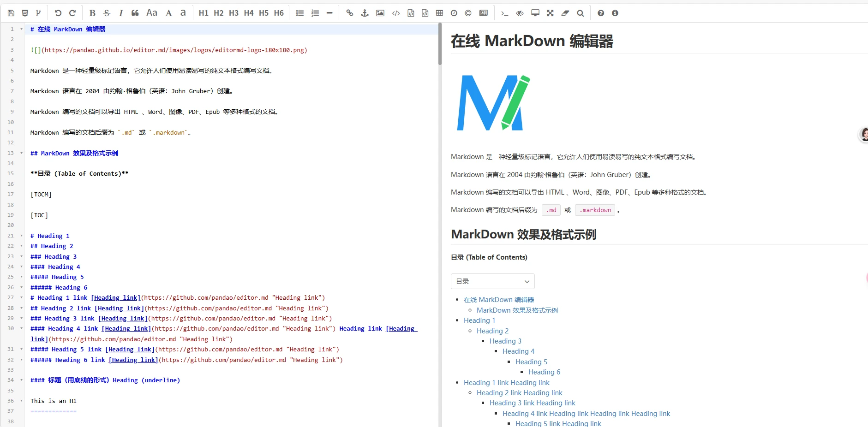Open the 'Heading 2 link Heading link' TOC entry
The image size is (868, 427).
click(520, 393)
